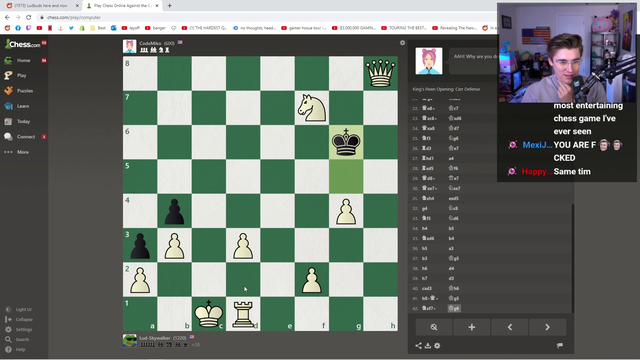
Task: Click the move list scrollbar
Action: click(x=572, y=258)
